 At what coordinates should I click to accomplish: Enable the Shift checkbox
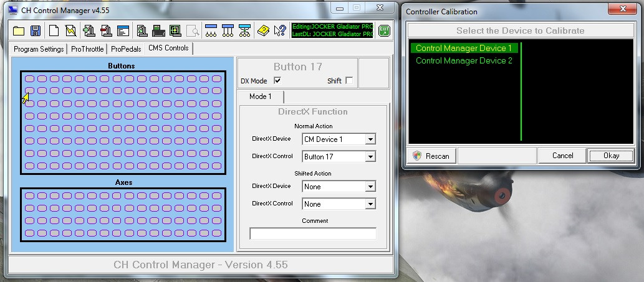[349, 80]
